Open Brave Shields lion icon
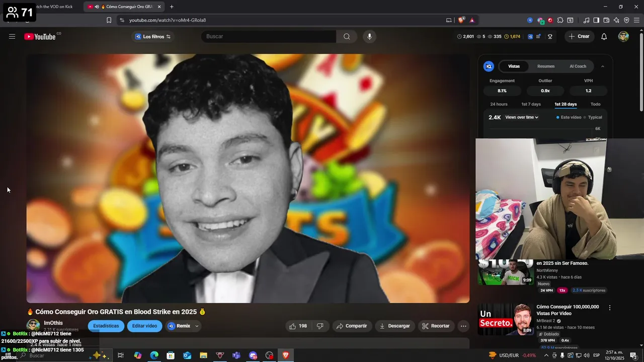This screenshot has width=644, height=362. click(x=461, y=20)
